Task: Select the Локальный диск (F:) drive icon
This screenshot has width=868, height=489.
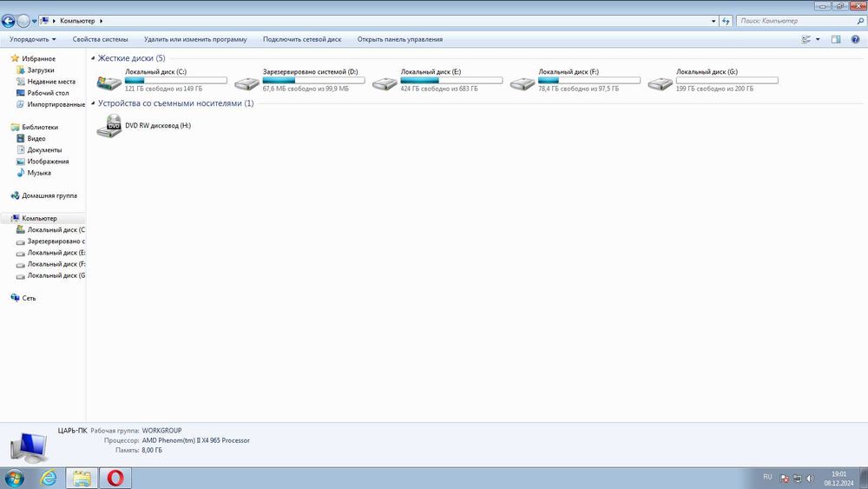Action: pos(523,83)
